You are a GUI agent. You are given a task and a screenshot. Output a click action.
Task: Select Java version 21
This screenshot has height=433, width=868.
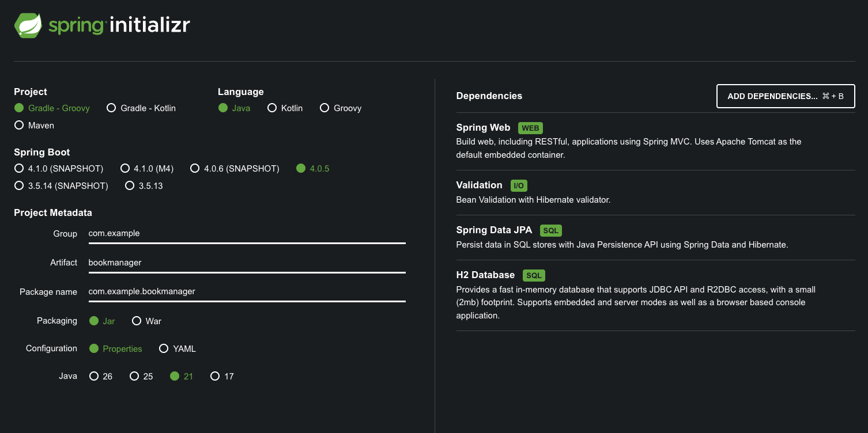pyautogui.click(x=182, y=377)
